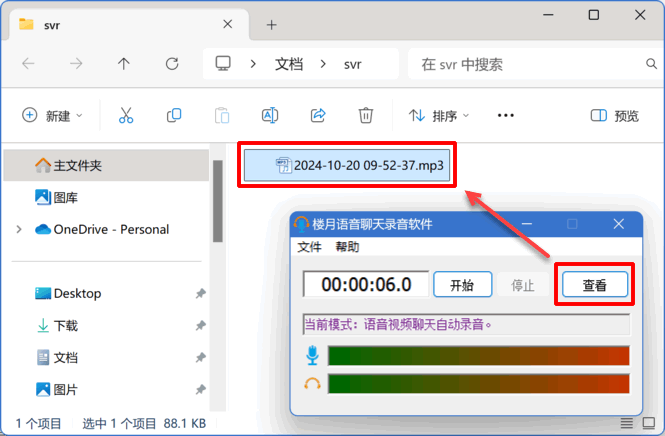
Task: Switch to large thumbnails view icon
Action: (x=648, y=423)
